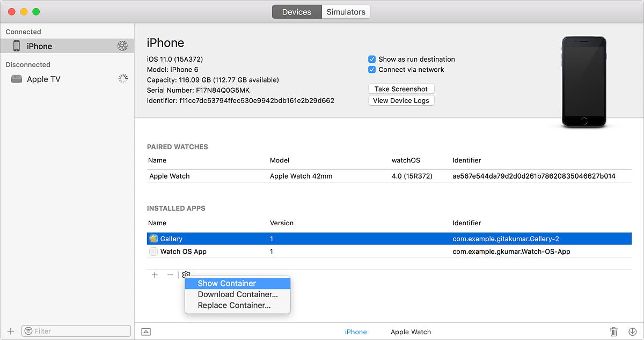
Task: Click the download arrow icon in the bottom bar
Action: tap(632, 332)
